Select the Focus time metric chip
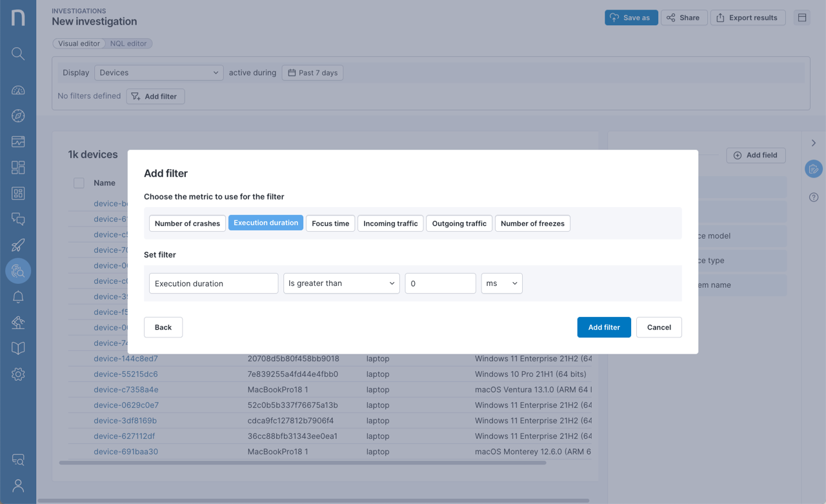This screenshot has width=826, height=504. pyautogui.click(x=330, y=223)
